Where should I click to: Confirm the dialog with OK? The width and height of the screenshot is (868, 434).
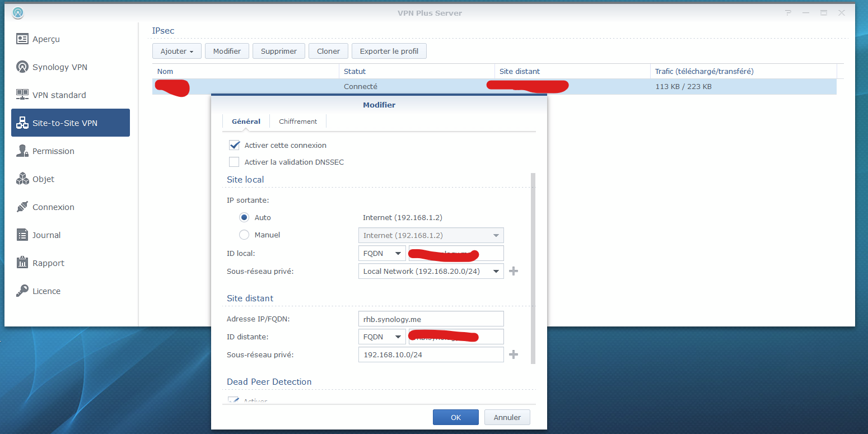tap(456, 417)
